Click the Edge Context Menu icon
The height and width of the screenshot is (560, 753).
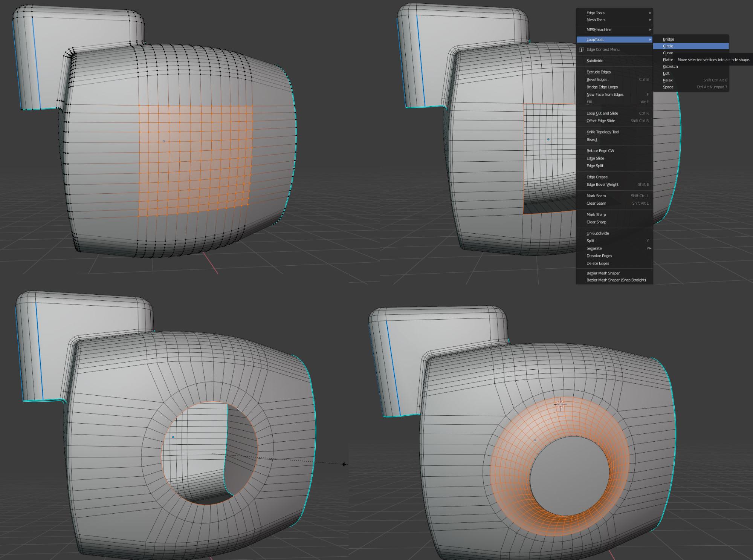581,49
